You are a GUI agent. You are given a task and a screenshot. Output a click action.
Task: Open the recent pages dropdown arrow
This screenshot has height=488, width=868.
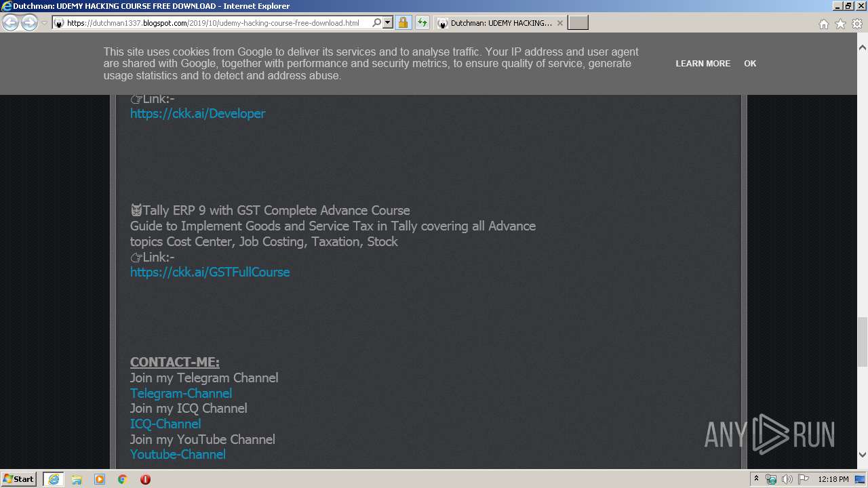tap(44, 23)
